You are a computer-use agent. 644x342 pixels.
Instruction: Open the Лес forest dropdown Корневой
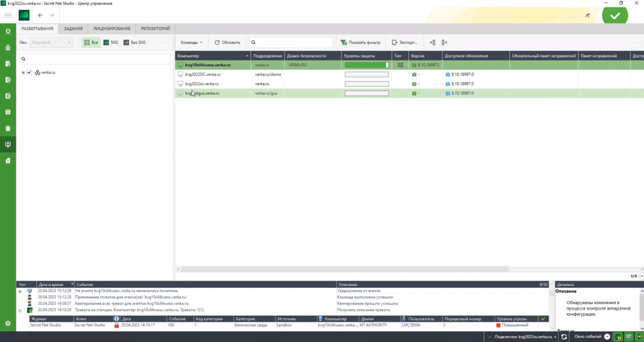coord(51,43)
